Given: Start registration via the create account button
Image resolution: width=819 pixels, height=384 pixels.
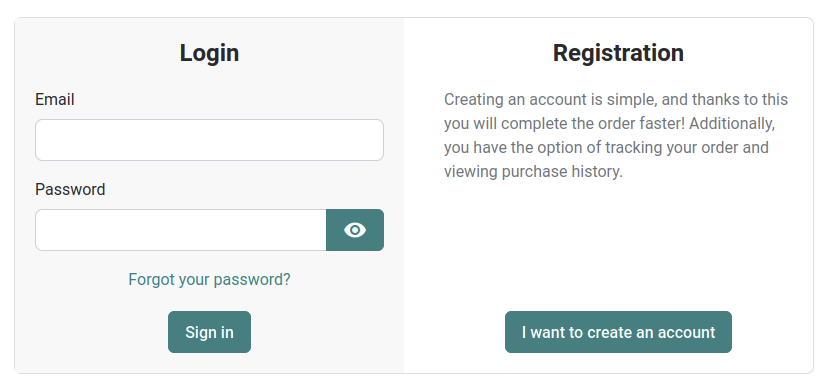Looking at the screenshot, I should point(618,332).
